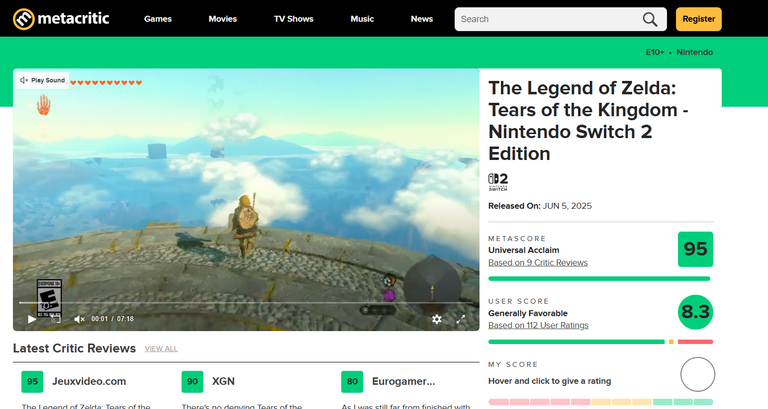Click View All critic reviews
768x409 pixels.
[161, 349]
